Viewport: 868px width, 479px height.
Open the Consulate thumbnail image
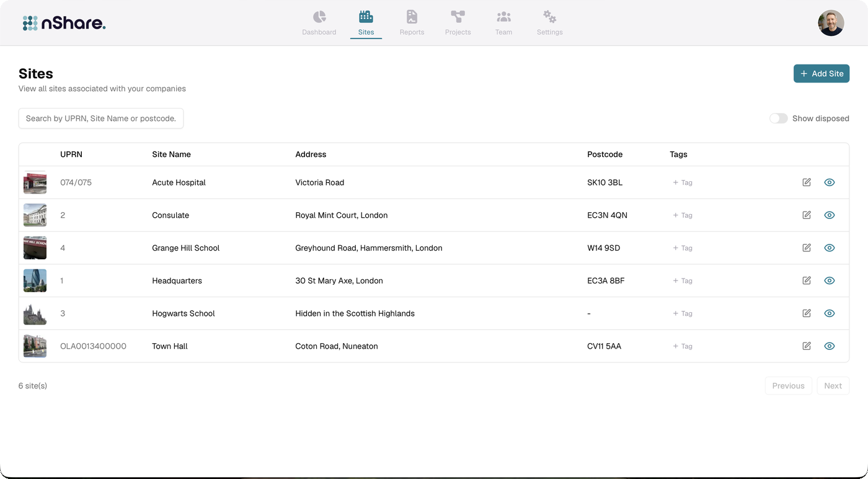point(35,215)
